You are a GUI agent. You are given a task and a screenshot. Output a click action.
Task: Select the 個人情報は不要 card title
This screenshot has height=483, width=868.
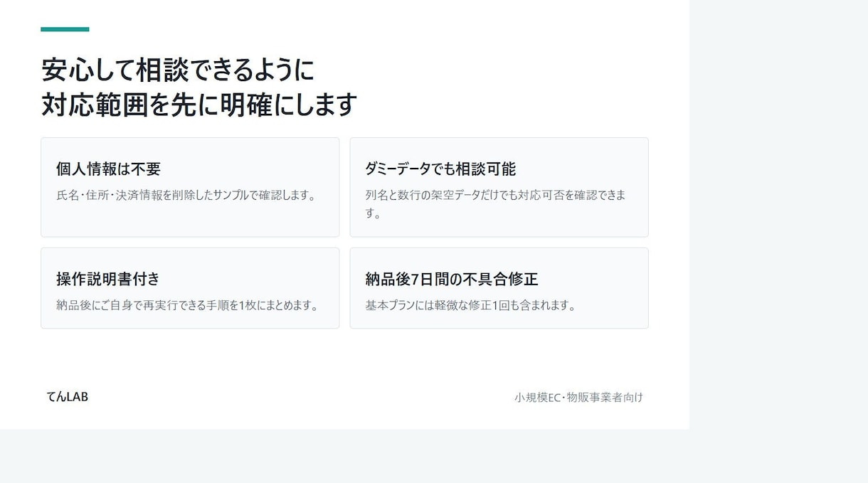tap(108, 169)
